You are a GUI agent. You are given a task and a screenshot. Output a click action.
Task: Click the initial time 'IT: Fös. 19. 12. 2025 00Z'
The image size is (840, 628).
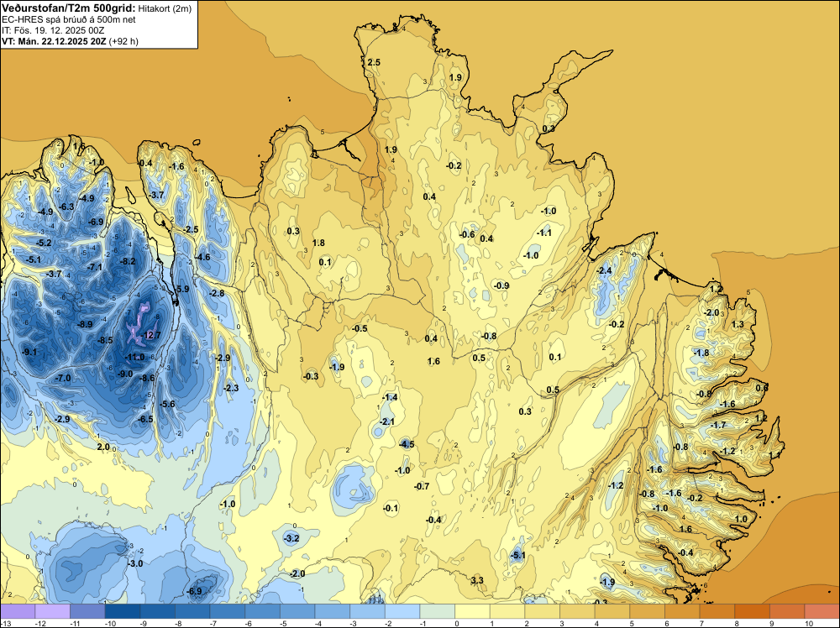coord(52,30)
